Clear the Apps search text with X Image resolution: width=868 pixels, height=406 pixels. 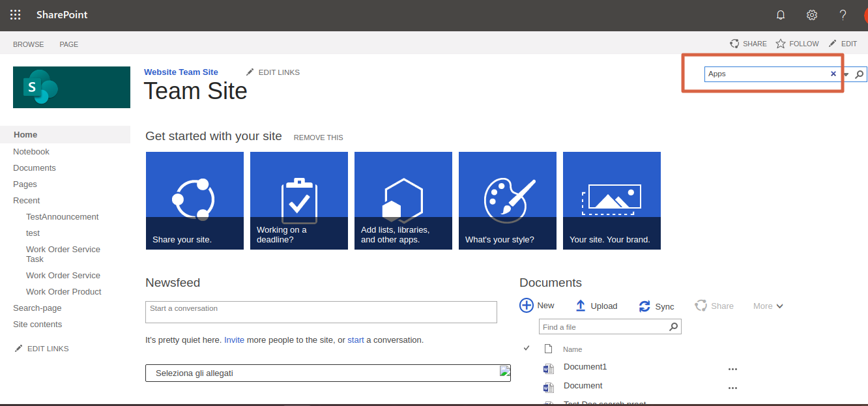[833, 74]
